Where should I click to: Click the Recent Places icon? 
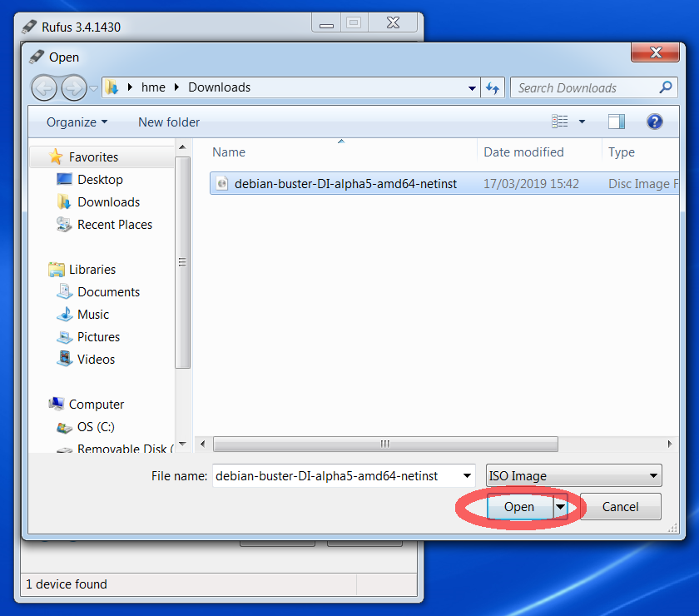tap(64, 225)
